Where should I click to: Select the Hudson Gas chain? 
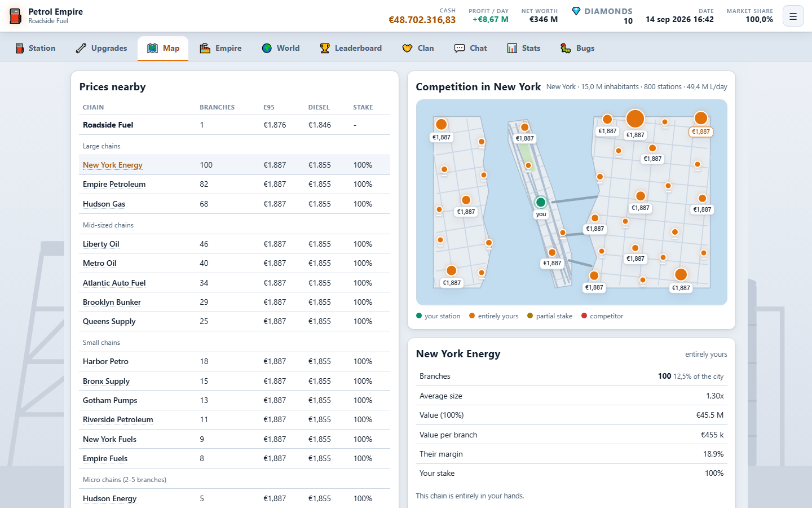coord(104,204)
